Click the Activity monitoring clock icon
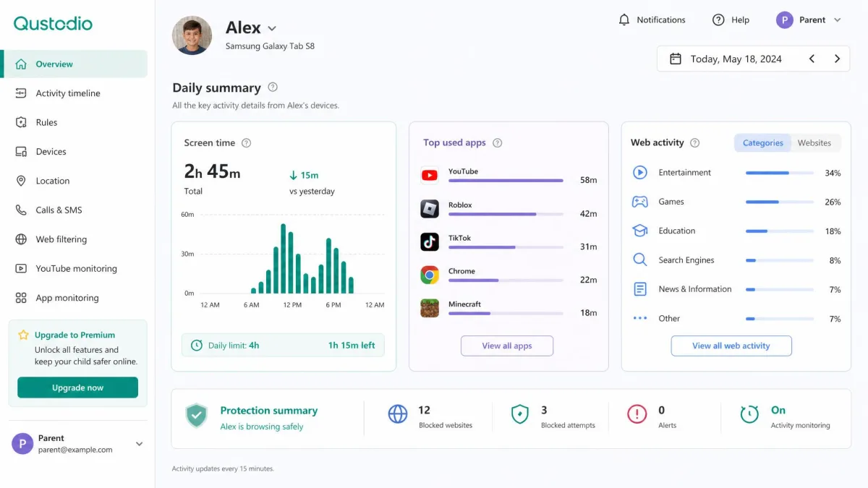 [749, 414]
